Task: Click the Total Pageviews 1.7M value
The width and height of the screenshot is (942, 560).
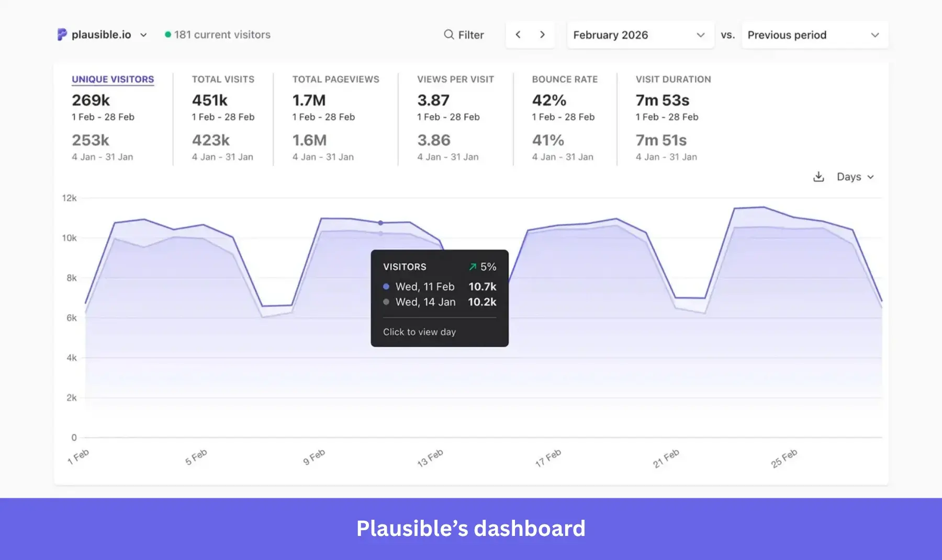Action: coord(308,99)
